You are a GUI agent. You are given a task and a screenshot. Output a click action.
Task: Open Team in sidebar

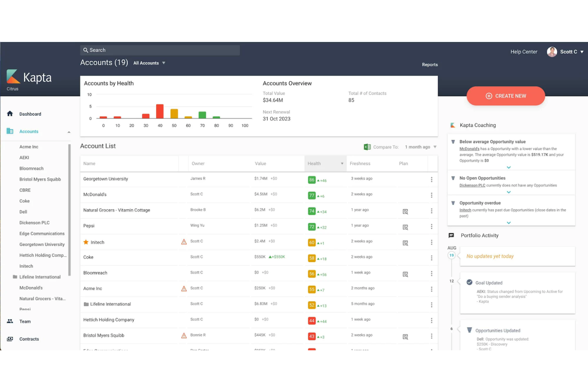(x=25, y=321)
